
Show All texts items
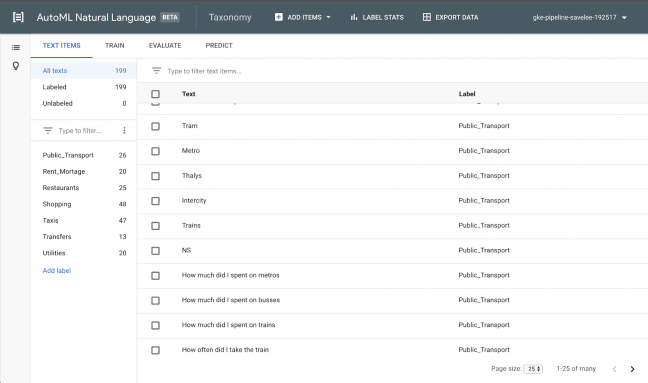coord(84,71)
